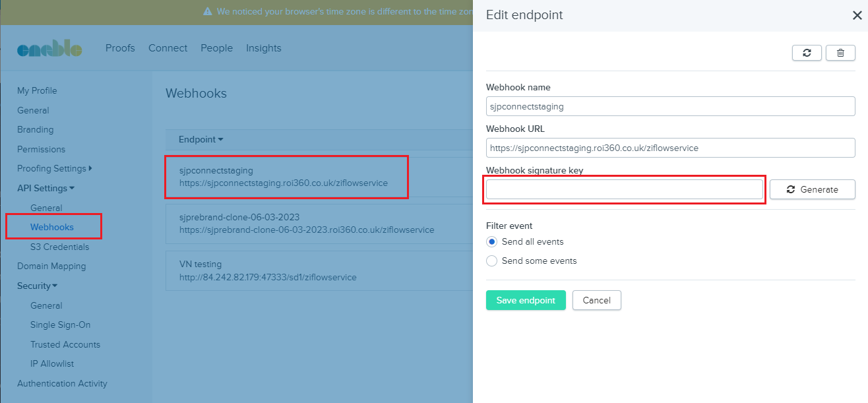868x403 pixels.
Task: Click the enable logo
Action: coord(49,49)
